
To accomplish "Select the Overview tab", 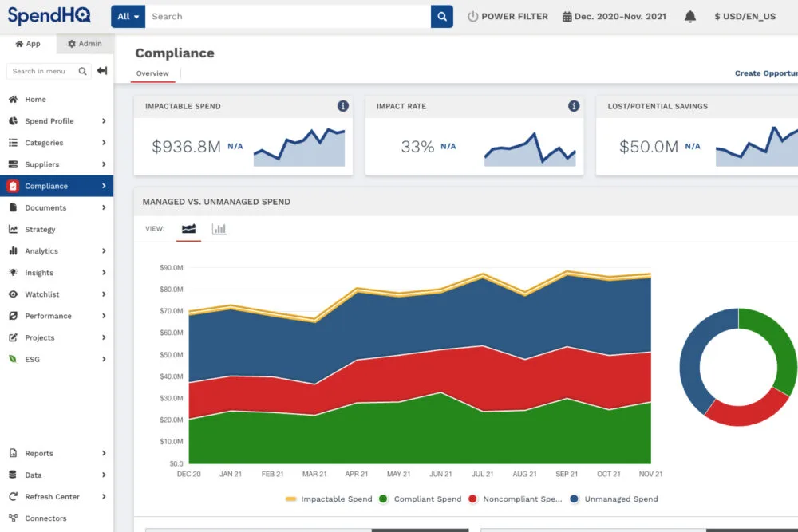I will (x=152, y=73).
